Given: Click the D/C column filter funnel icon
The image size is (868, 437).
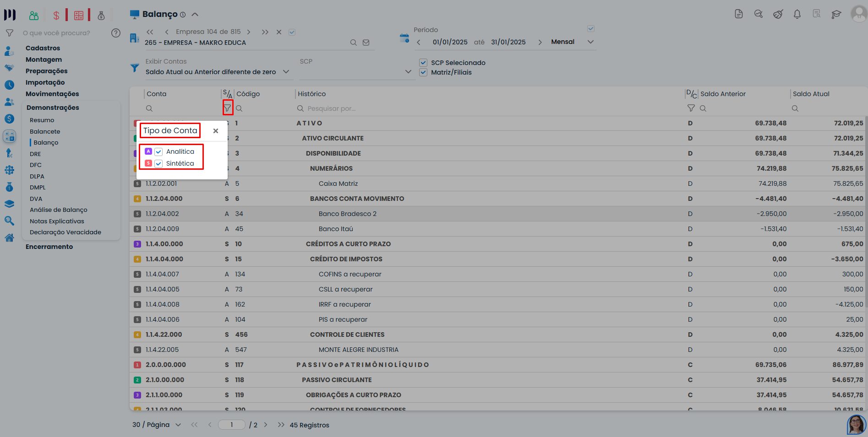Looking at the screenshot, I should point(691,108).
